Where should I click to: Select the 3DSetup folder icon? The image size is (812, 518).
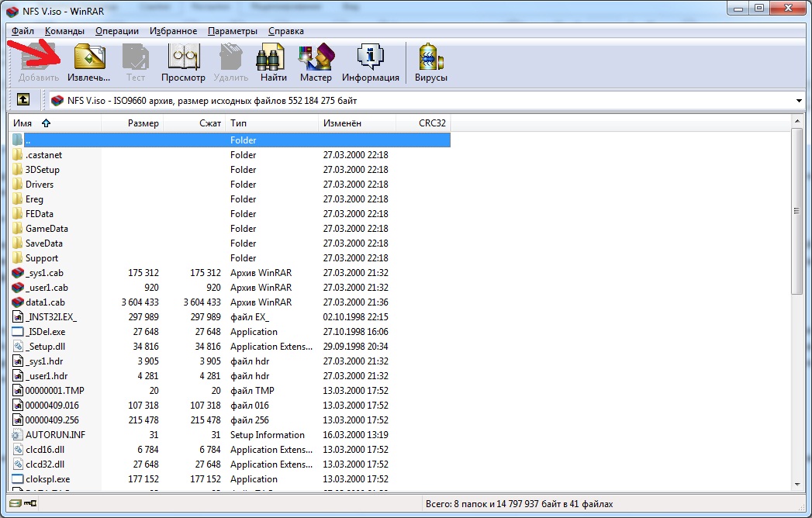point(18,169)
